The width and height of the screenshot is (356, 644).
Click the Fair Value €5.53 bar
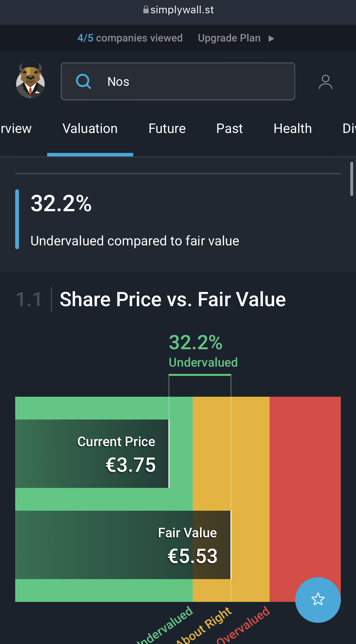(x=123, y=545)
